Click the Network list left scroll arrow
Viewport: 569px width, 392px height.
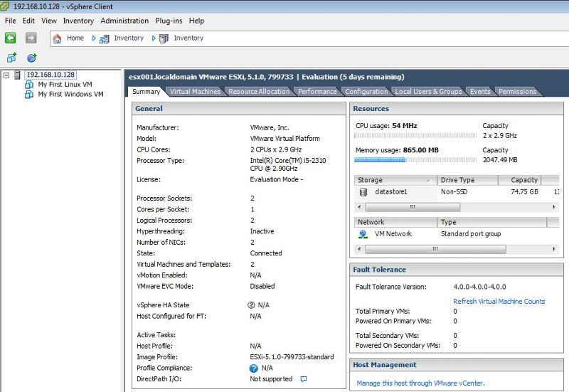359,249
